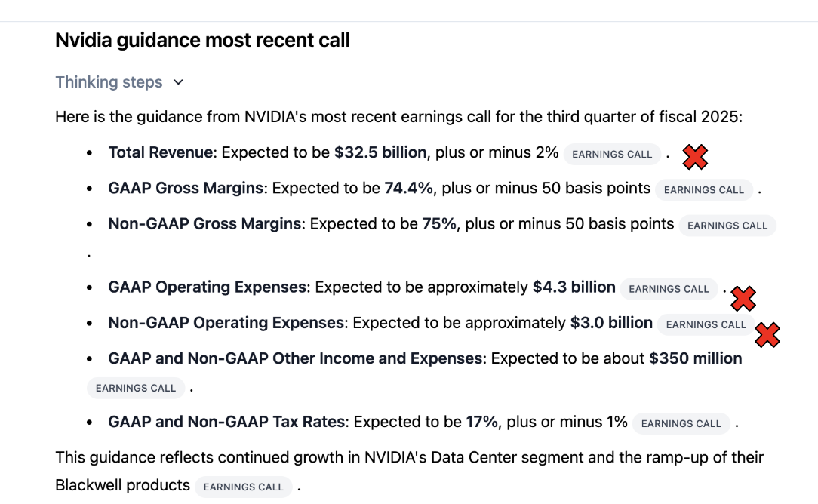The height and width of the screenshot is (504, 818).
Task: Open Earnings Call citation after Blackwell products
Action: coord(243,487)
